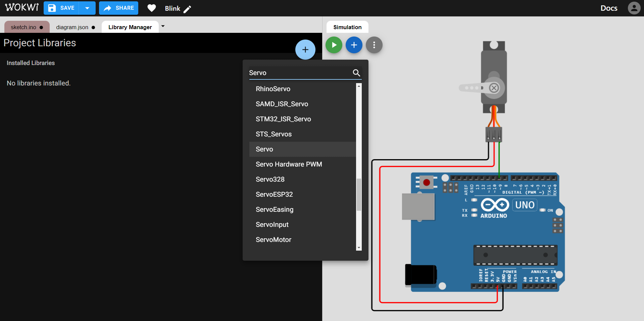
Task: Like the project with heart icon
Action: coord(152,8)
